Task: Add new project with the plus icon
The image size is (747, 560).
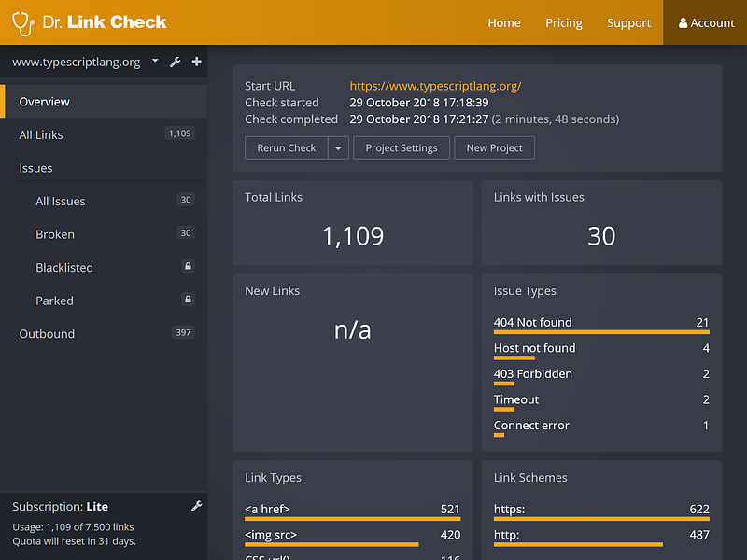Action: click(x=196, y=62)
